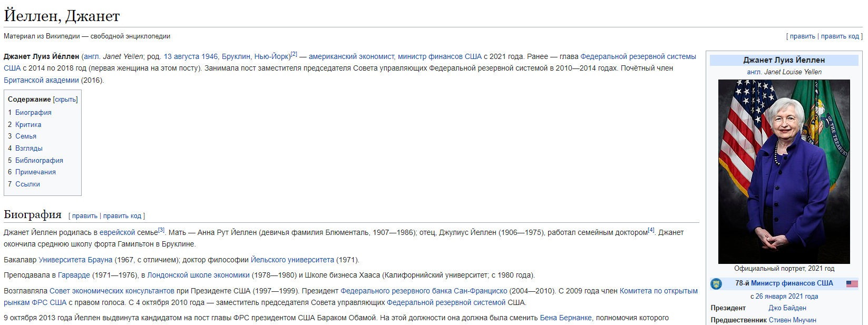Open footnote reference [2] in intro

[294, 54]
